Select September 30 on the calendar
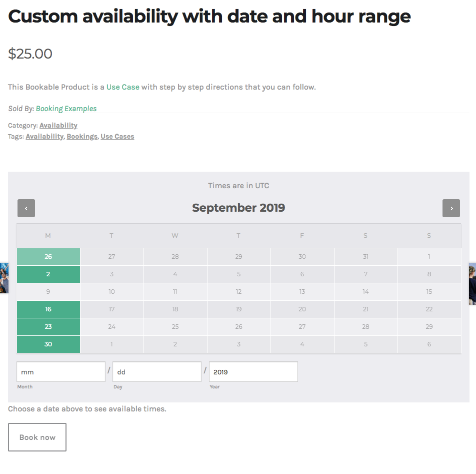Screen dimensions: 476x474 coord(48,344)
